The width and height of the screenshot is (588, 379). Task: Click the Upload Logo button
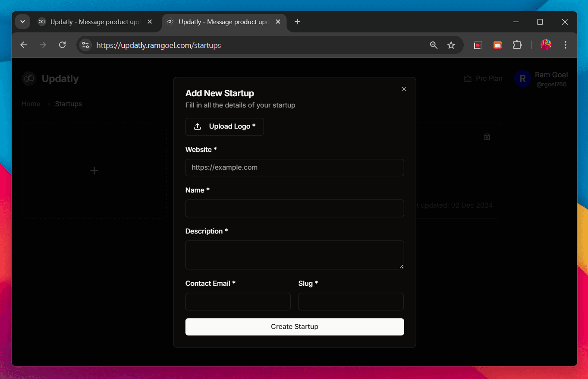(x=224, y=126)
